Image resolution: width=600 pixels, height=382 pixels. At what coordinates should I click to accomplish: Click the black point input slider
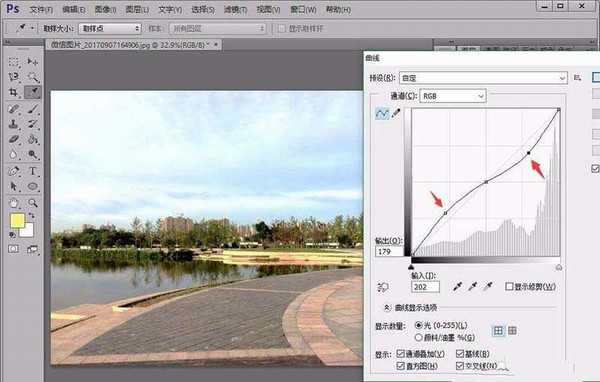click(411, 267)
